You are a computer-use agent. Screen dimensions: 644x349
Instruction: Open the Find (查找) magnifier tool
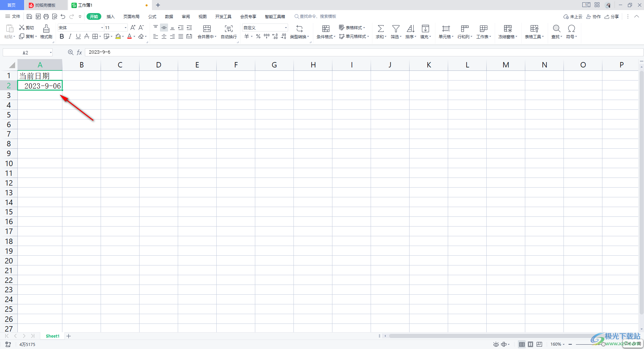(x=557, y=32)
